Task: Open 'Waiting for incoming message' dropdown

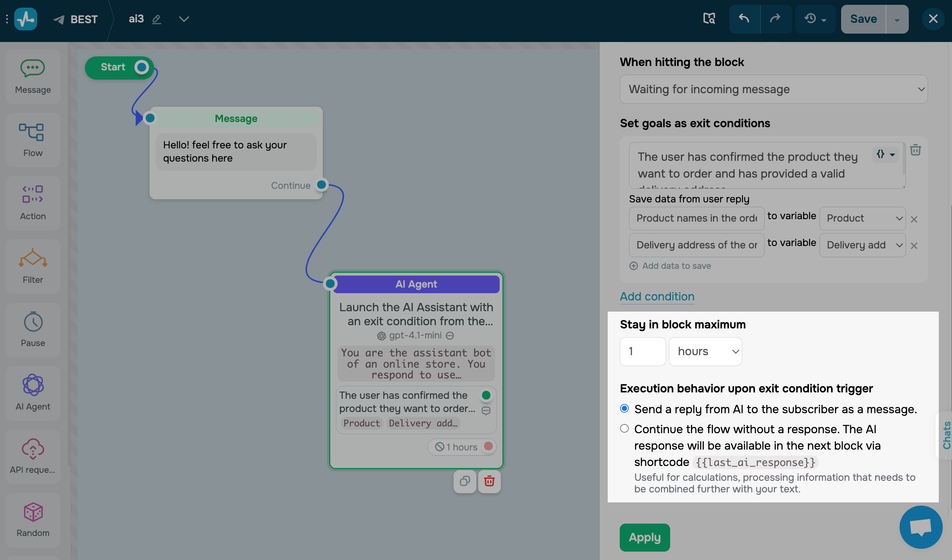Action: coord(773,89)
